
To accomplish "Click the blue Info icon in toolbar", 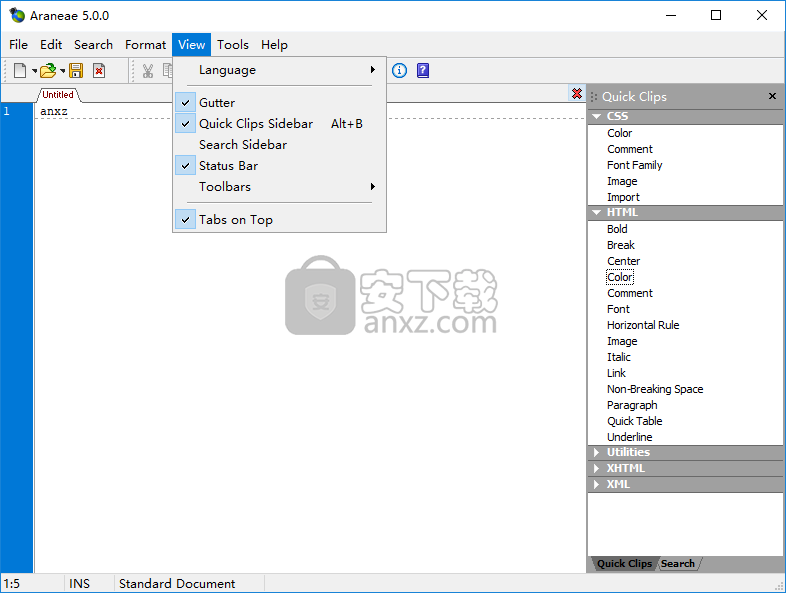I will [400, 71].
